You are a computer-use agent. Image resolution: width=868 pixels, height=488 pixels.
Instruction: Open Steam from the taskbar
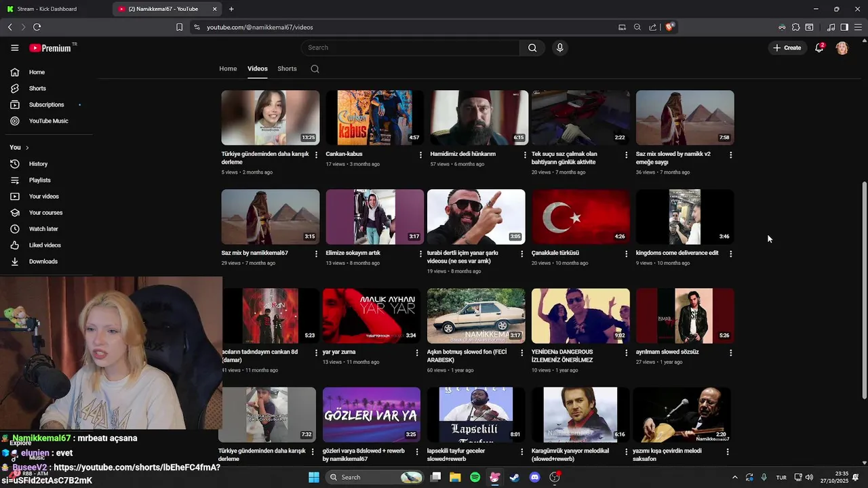(515, 477)
